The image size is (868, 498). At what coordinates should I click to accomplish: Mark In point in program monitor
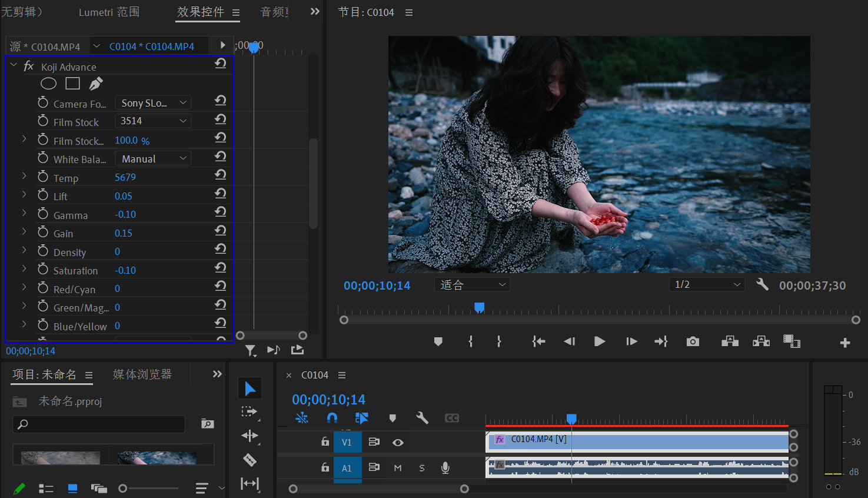471,341
